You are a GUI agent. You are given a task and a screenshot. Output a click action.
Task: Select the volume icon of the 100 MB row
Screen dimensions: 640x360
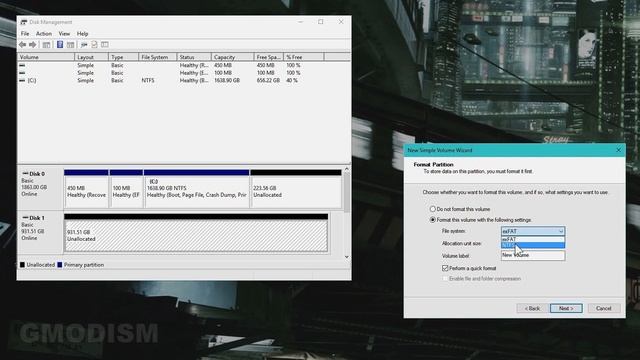pyautogui.click(x=22, y=73)
